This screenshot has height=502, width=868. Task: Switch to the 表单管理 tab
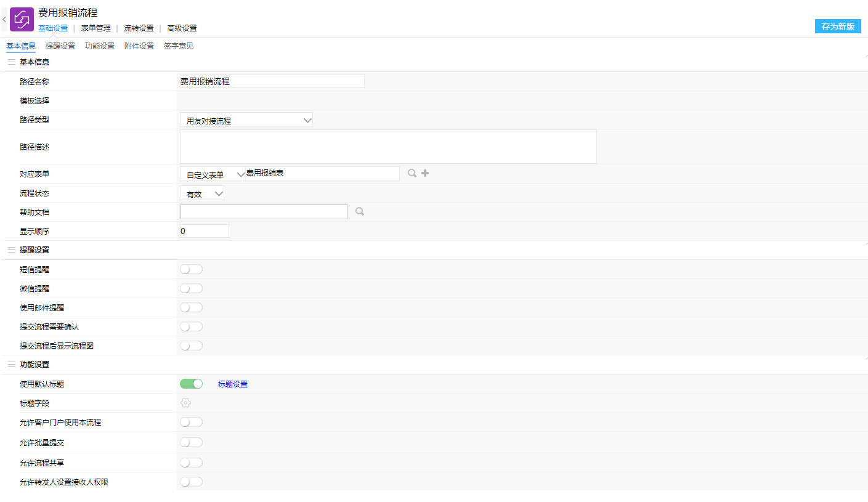point(95,28)
